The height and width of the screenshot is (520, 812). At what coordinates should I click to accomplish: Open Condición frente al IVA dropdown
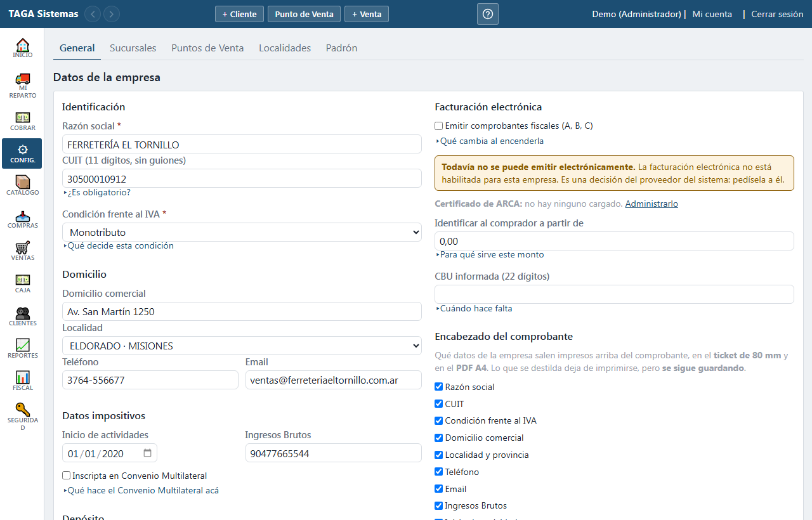tap(242, 232)
